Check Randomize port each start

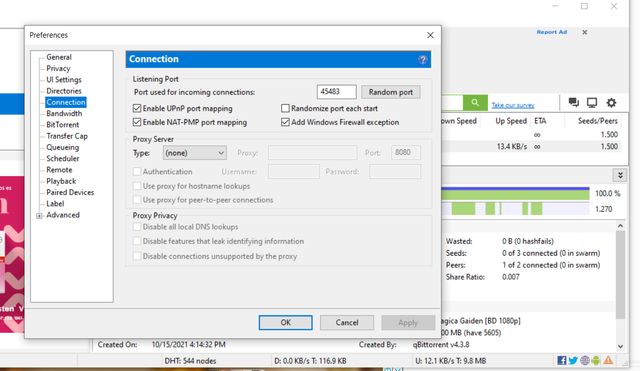285,108
